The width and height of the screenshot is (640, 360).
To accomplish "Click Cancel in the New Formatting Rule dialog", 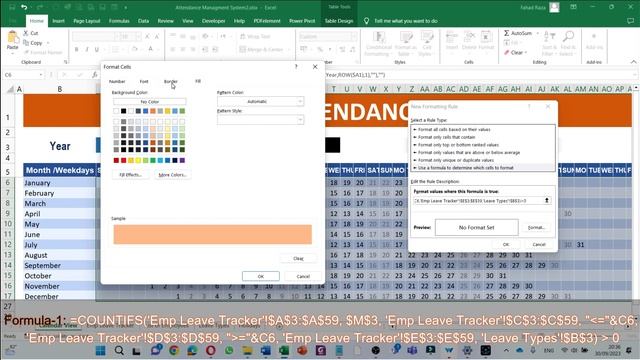I will pos(539,244).
